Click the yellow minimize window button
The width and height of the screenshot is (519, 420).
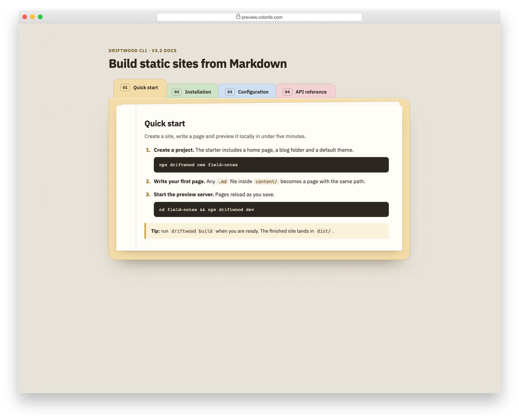point(32,17)
